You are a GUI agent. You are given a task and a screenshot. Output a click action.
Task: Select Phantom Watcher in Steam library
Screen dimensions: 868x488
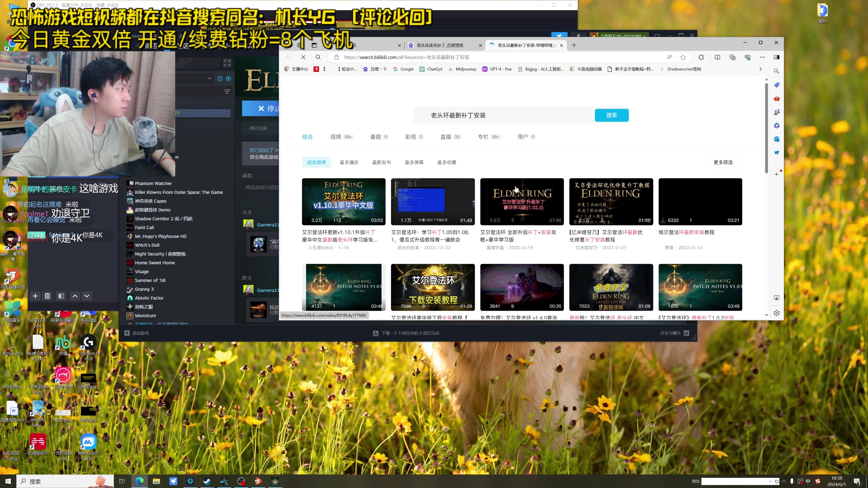point(153,183)
